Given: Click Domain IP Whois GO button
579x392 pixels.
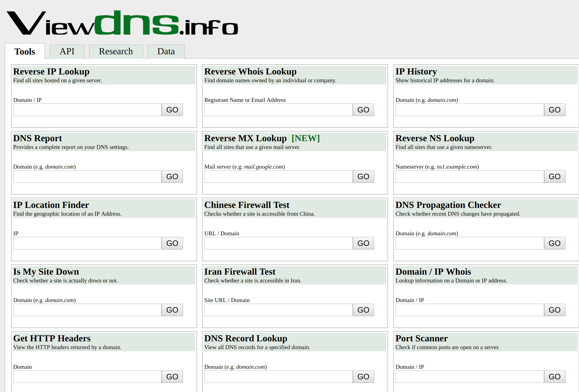Looking at the screenshot, I should point(555,309).
